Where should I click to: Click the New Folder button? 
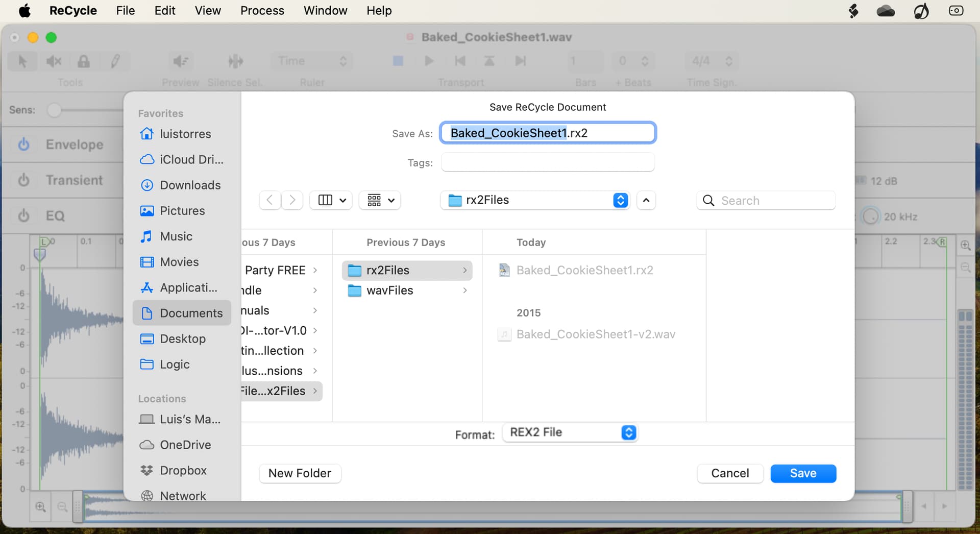click(300, 473)
